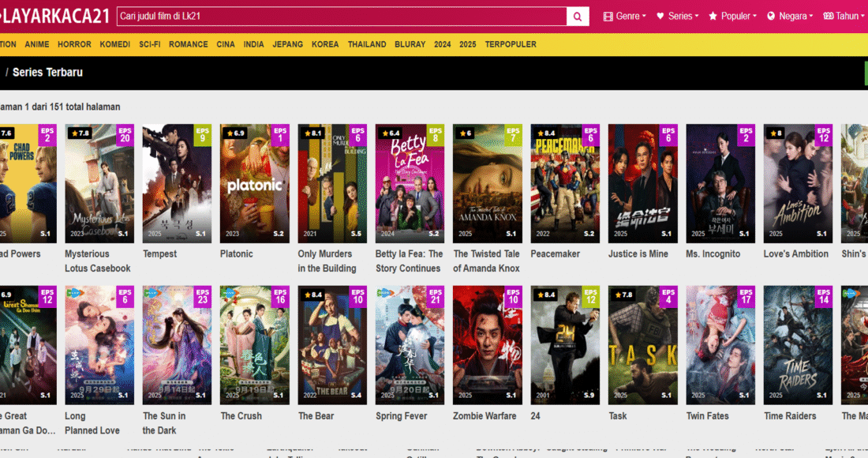Screen dimensions: 868x458
Task: Click the magnifier search button
Action: [578, 16]
